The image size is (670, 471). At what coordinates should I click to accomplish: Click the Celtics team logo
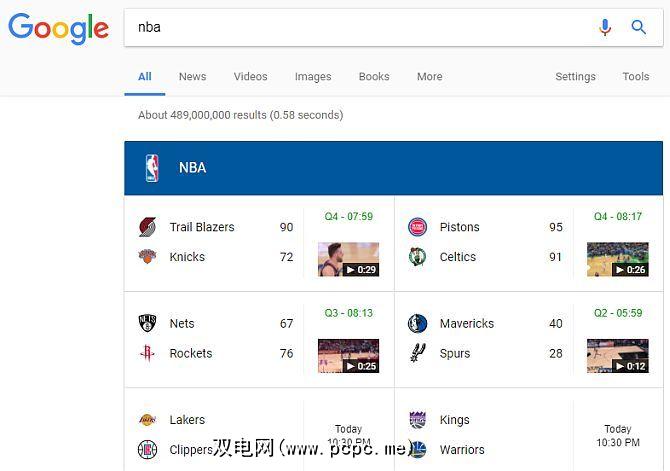(x=417, y=256)
